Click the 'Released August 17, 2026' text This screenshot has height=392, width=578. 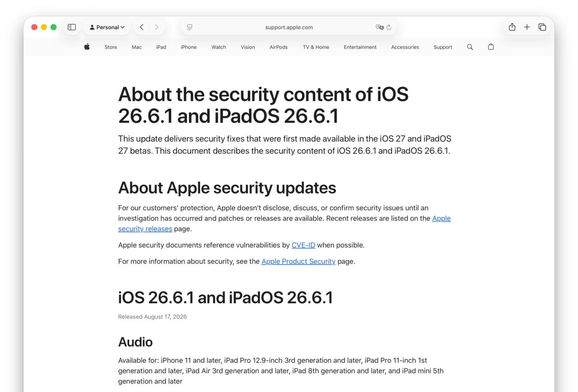tap(153, 317)
